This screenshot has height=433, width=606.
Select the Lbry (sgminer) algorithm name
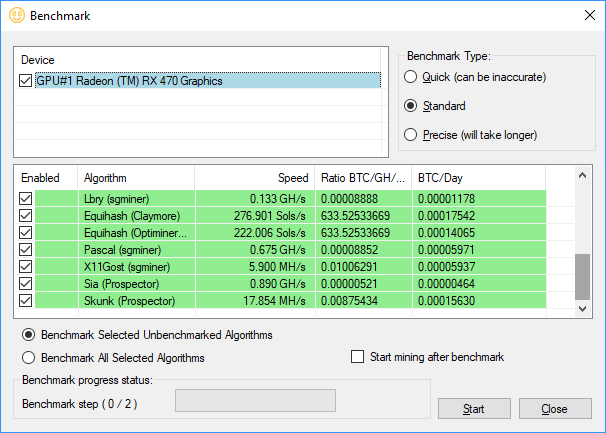116,199
